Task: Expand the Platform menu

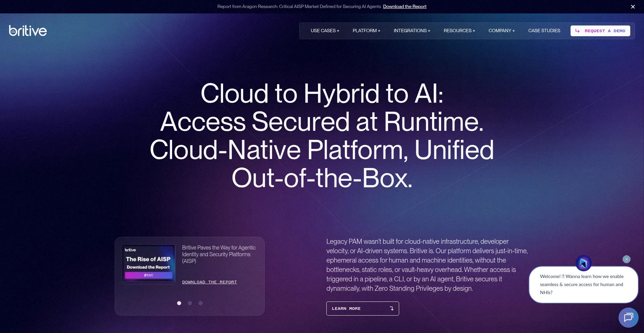Action: 366,31
